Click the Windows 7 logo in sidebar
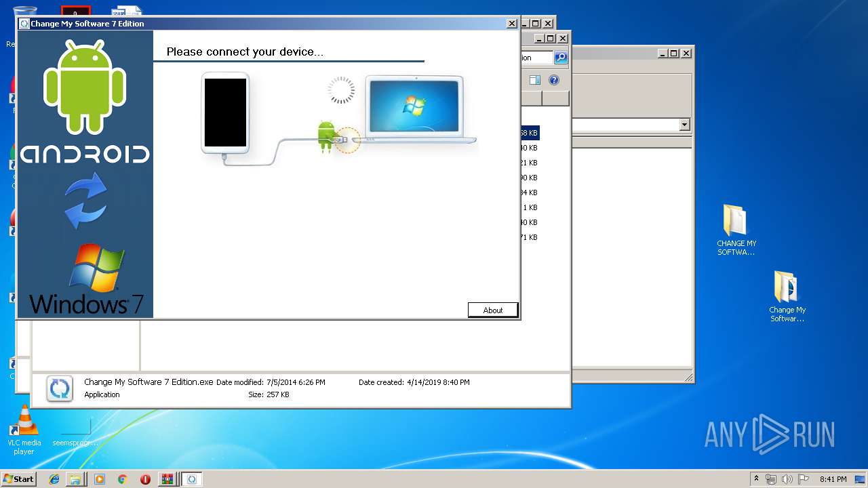 pos(87,280)
